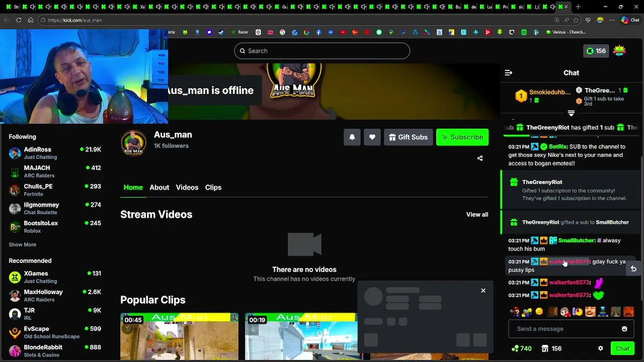Switch to the Home tab
This screenshot has width=644, height=362.
click(133, 188)
